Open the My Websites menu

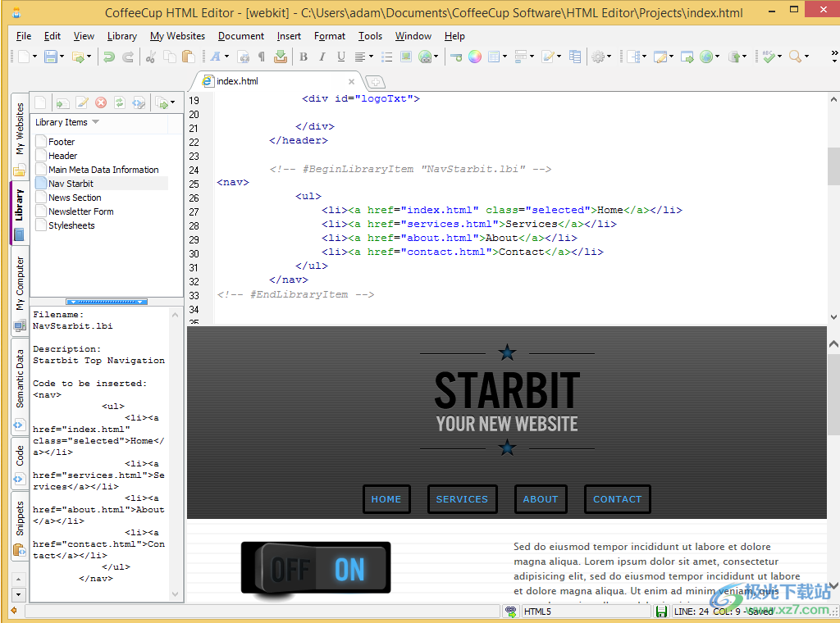coord(177,36)
